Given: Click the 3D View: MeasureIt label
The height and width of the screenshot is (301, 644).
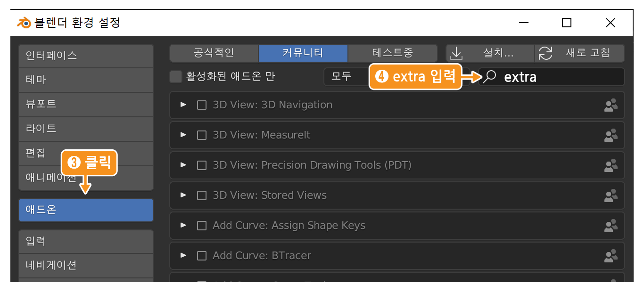Looking at the screenshot, I should (262, 135).
